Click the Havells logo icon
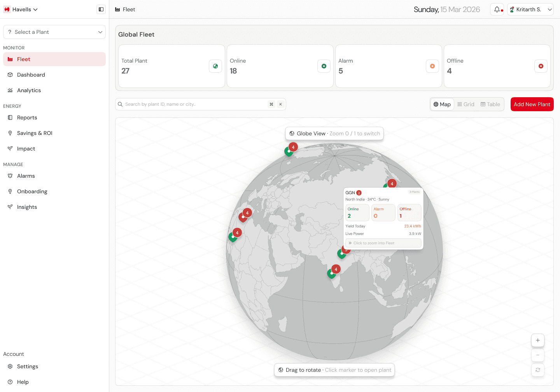Image resolution: width=560 pixels, height=392 pixels. click(x=7, y=9)
